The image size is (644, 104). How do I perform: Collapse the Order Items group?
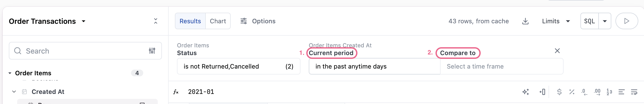(x=10, y=73)
